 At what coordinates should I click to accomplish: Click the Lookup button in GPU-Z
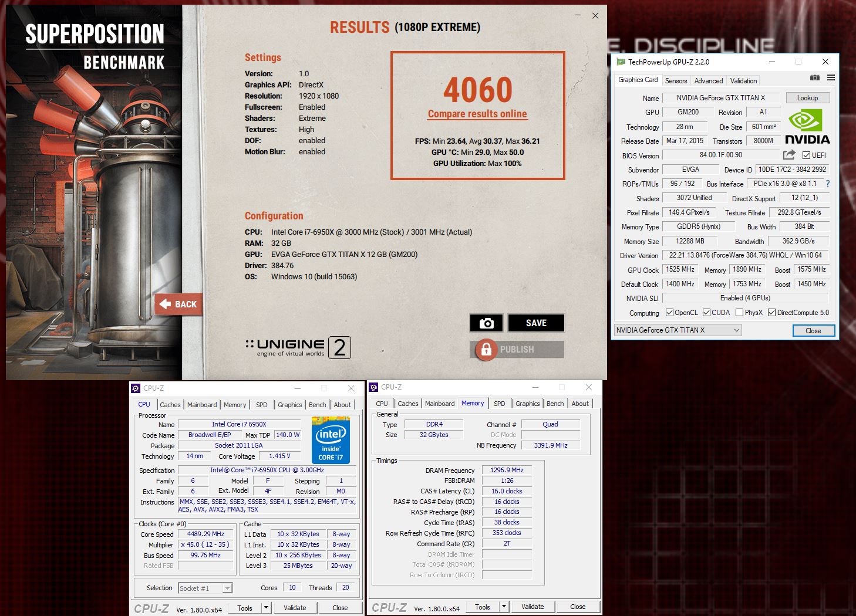click(807, 98)
